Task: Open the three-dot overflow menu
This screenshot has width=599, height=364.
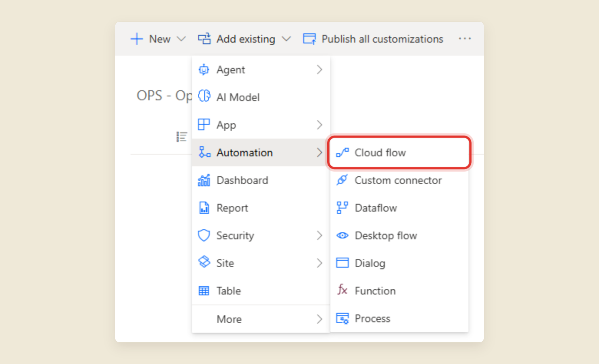Action: (465, 38)
